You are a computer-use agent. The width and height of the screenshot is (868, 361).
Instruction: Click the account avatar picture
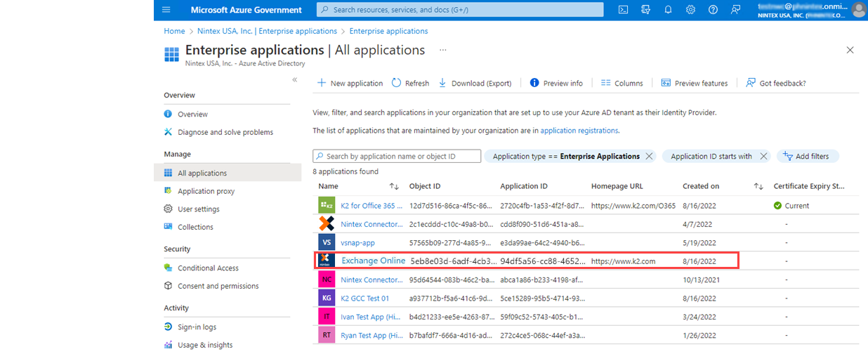[x=858, y=10]
